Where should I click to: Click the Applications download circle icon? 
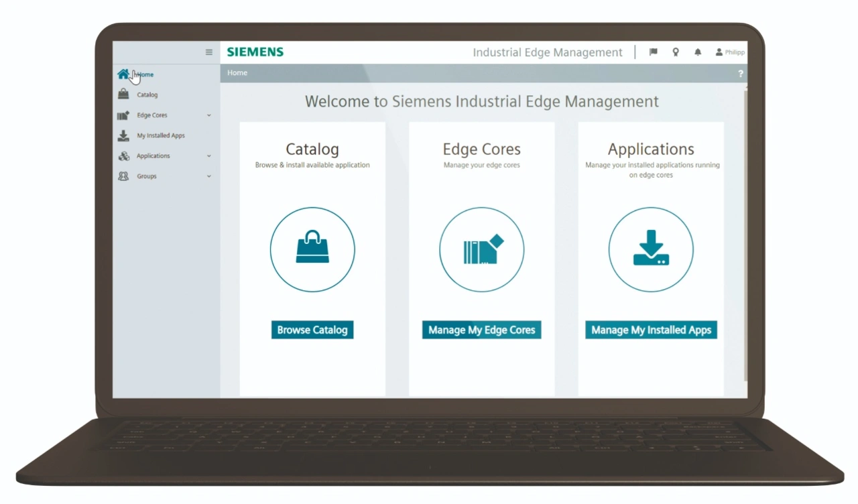pos(651,249)
